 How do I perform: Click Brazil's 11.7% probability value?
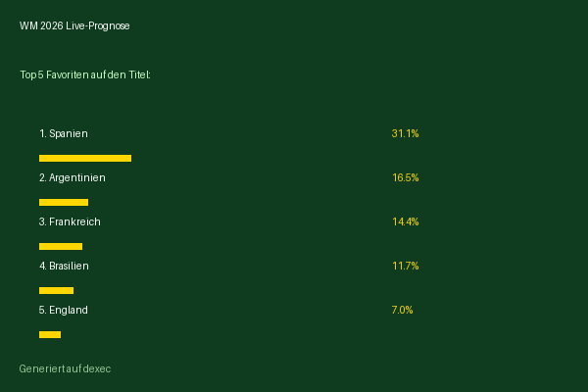pos(406,266)
